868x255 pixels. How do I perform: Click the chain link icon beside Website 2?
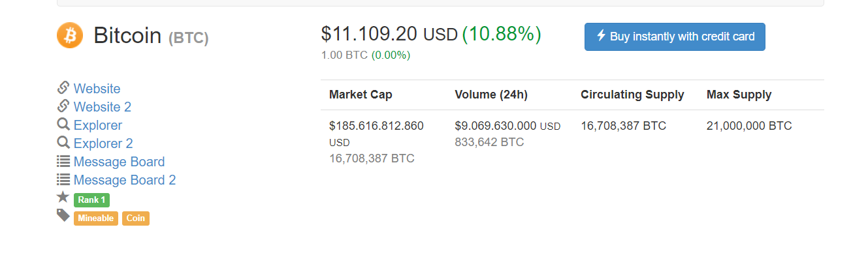click(x=63, y=106)
